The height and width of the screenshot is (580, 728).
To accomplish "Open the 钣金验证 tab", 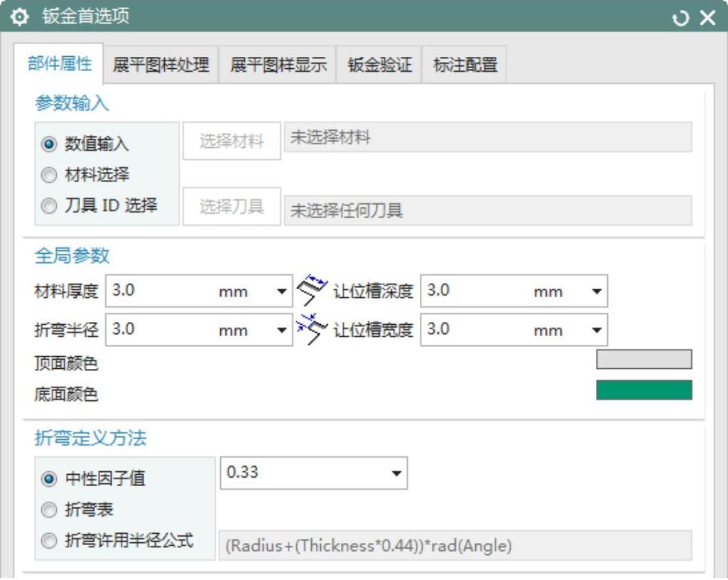I will tap(379, 65).
